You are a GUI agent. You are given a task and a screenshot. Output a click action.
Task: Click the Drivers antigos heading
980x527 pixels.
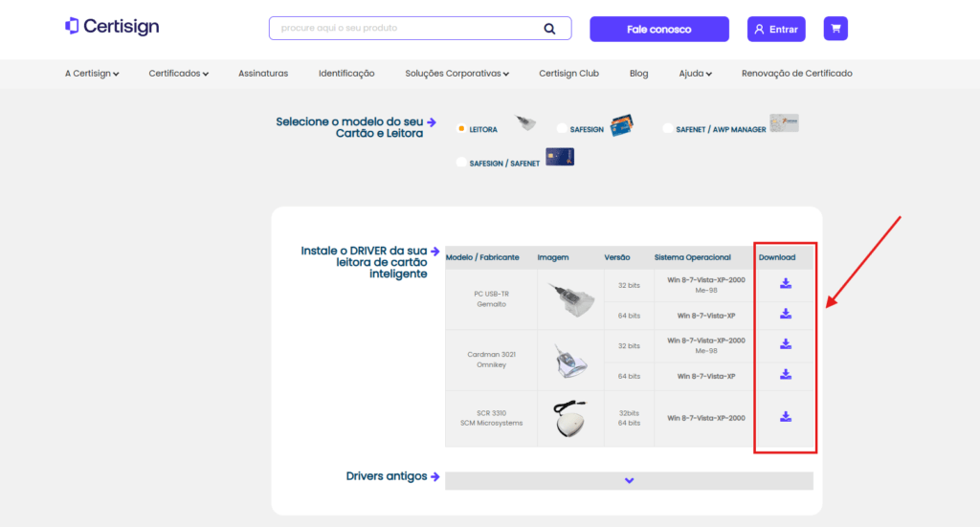tap(387, 476)
